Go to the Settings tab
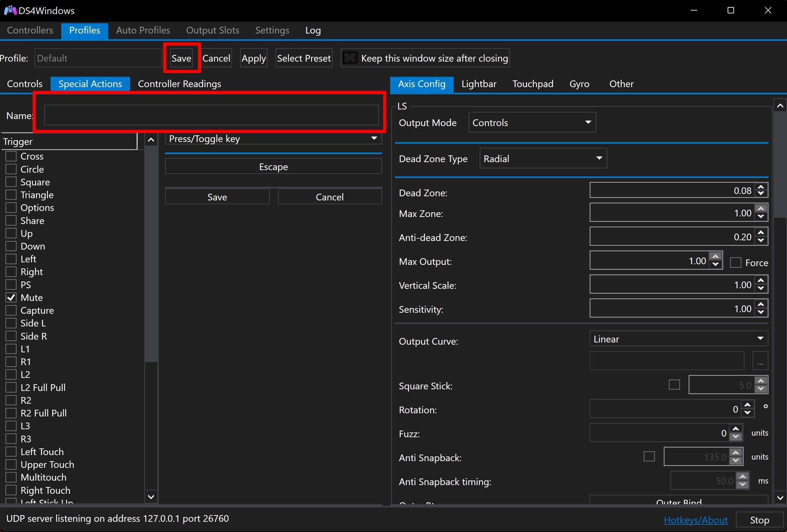Screen dimensions: 787x532 pos(272,30)
